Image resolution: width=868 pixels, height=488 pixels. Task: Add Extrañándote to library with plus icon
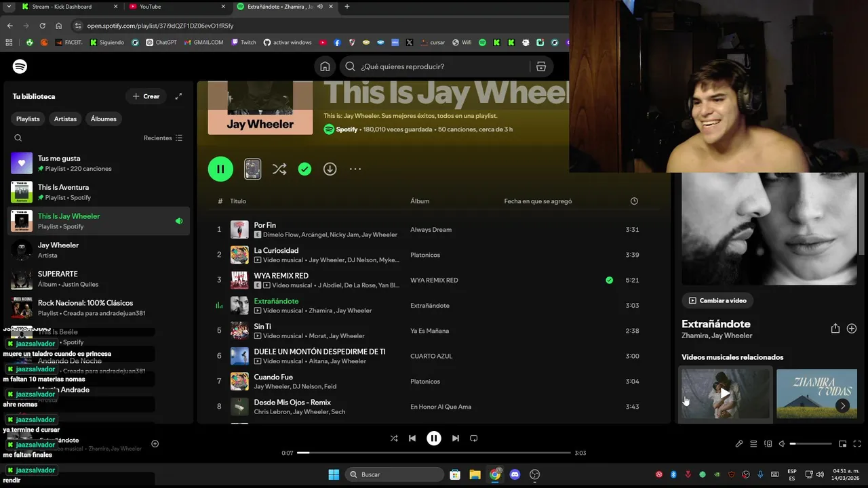point(852,329)
